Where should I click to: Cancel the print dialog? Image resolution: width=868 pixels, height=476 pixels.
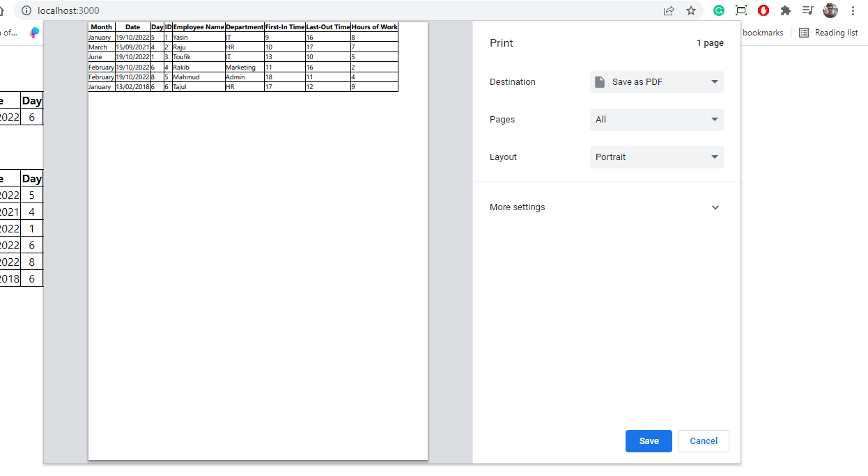pyautogui.click(x=703, y=441)
